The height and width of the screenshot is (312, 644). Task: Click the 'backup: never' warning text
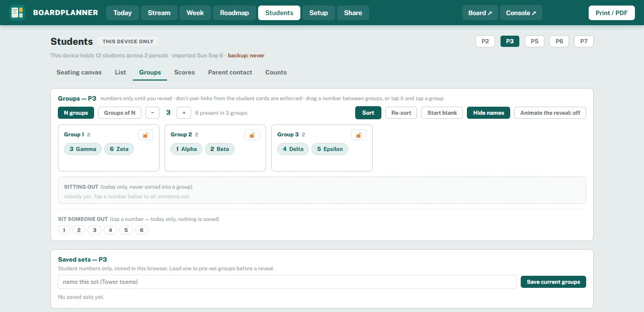pos(246,55)
